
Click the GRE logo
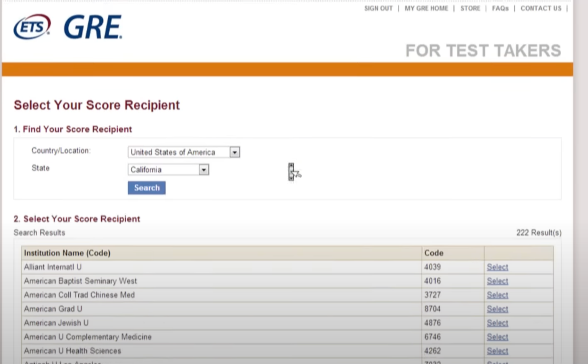[x=93, y=27]
